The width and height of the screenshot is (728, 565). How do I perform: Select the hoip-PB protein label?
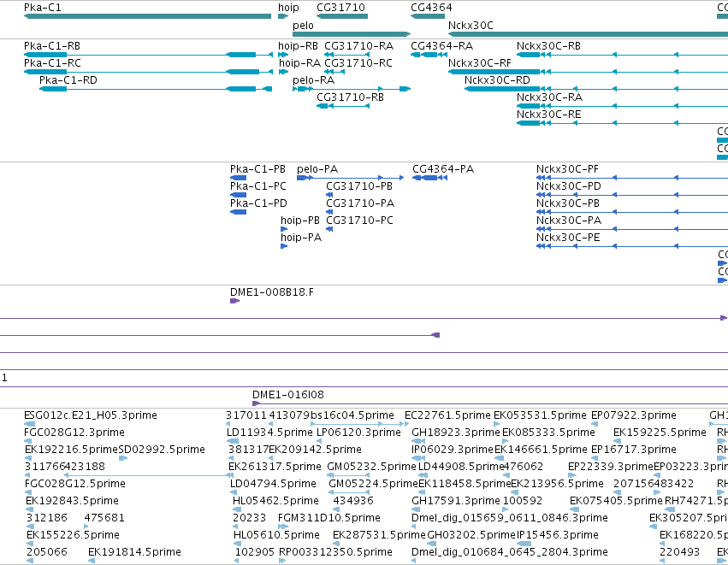point(300,221)
